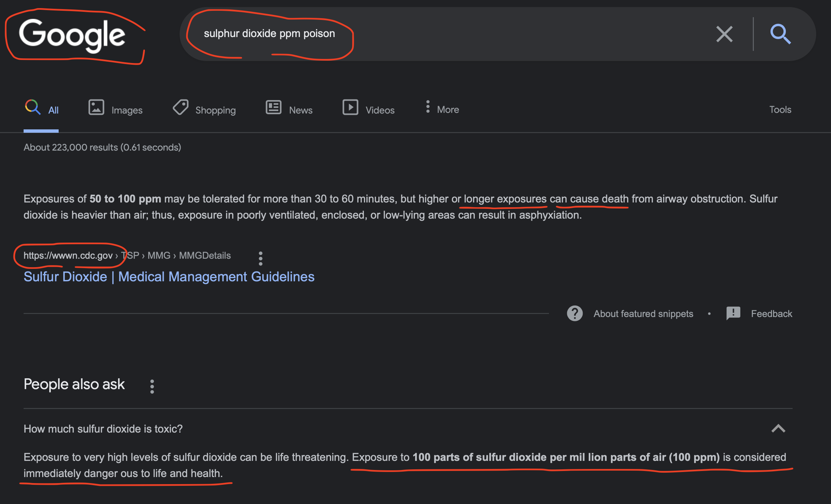Click the bold 50 to 100 ppm text
The width and height of the screenshot is (831, 504).
(x=125, y=198)
